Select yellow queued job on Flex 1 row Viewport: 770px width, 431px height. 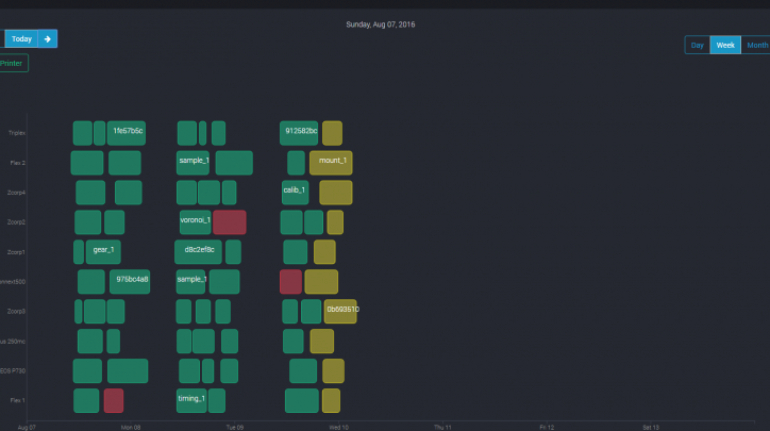click(331, 401)
